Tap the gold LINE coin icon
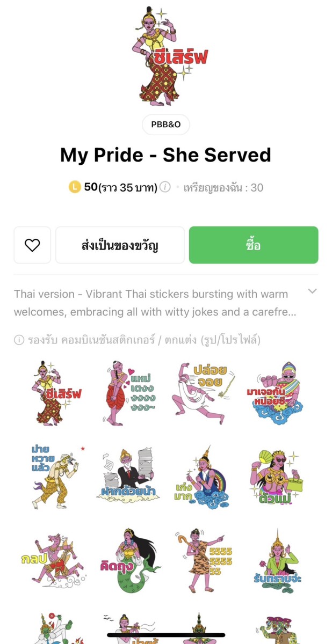This screenshot has width=332, height=644. [x=75, y=187]
